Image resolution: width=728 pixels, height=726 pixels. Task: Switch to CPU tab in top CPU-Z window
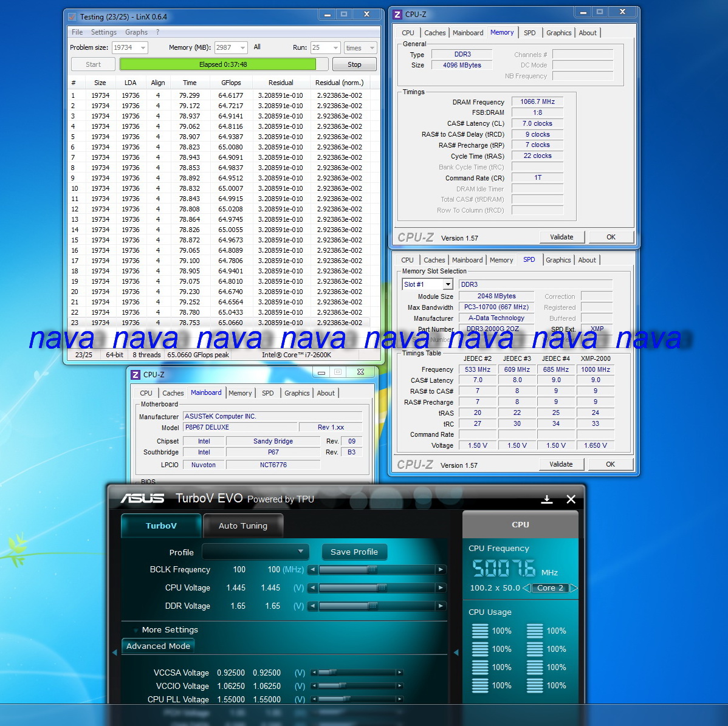click(408, 33)
